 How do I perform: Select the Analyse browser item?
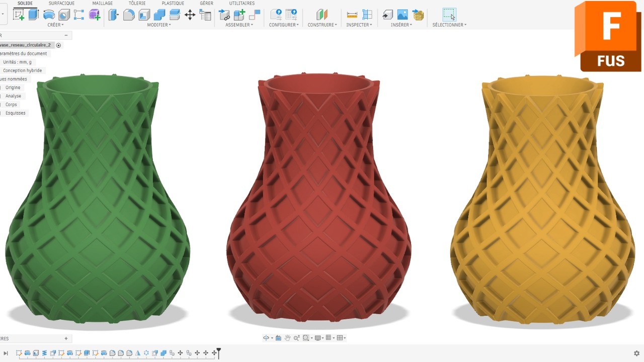14,96
